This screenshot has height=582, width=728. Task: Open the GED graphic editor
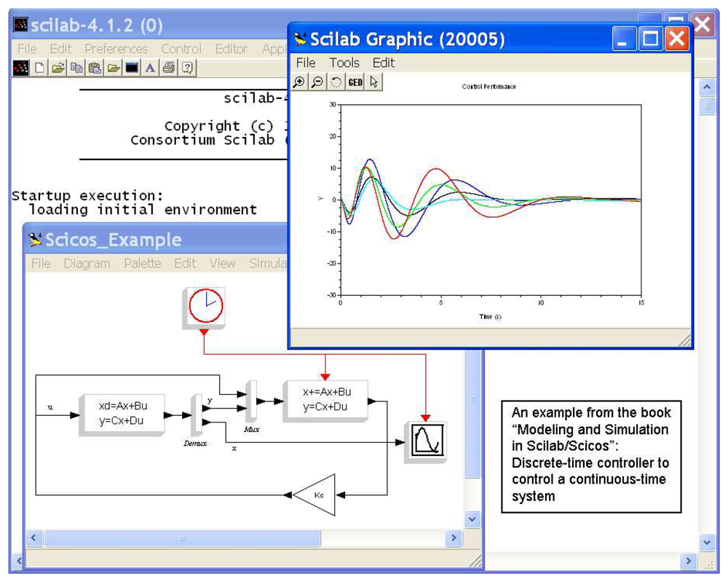tap(355, 82)
